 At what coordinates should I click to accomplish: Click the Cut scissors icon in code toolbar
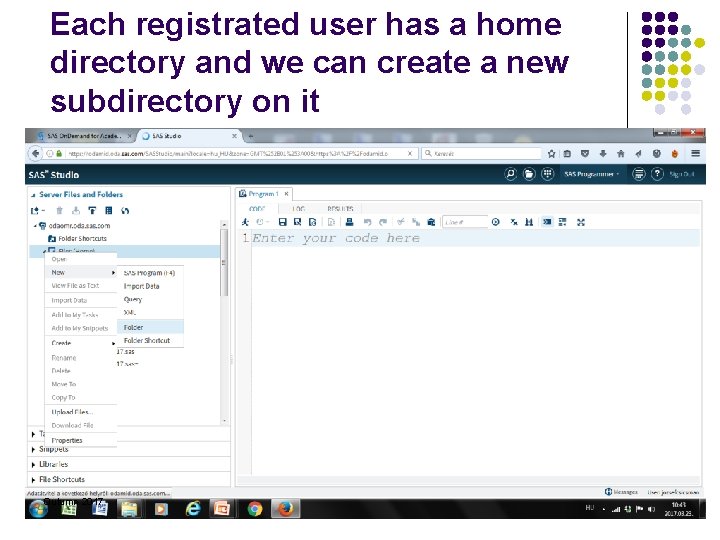[401, 222]
